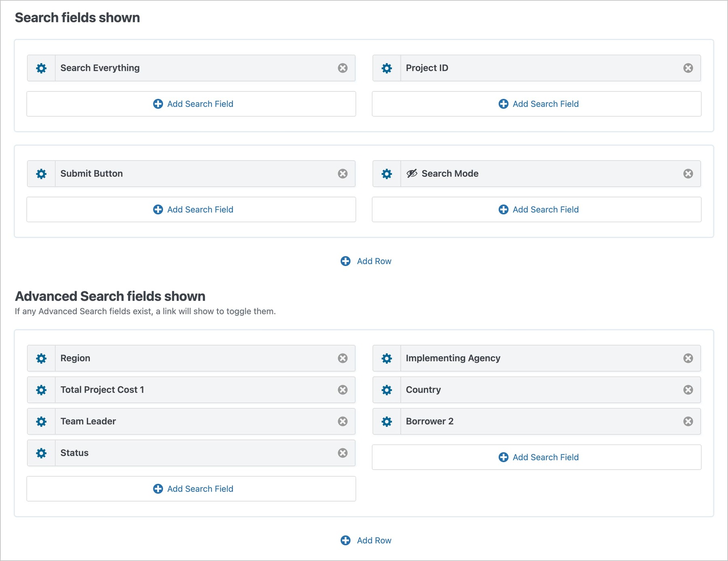728x561 pixels.
Task: Open settings for the Implementing Agency field
Action: [387, 358]
